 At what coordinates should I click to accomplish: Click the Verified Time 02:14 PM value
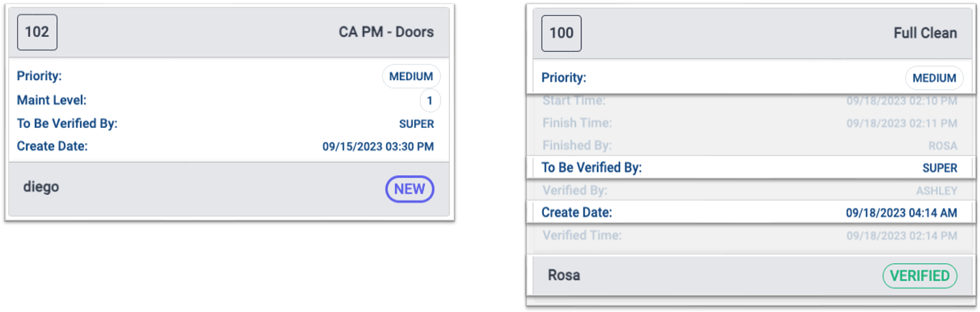pos(901,235)
